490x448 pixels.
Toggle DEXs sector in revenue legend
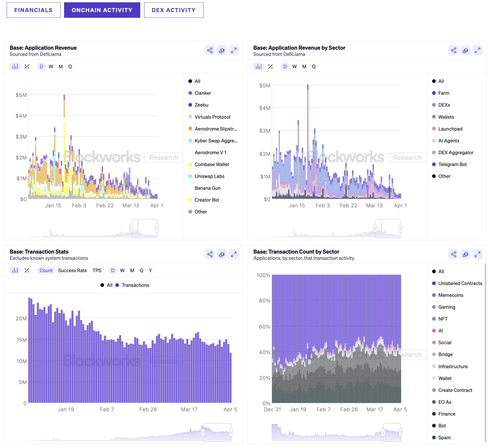[x=441, y=105]
